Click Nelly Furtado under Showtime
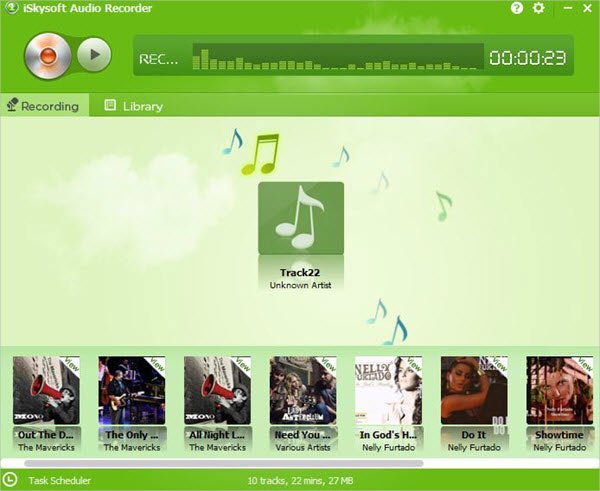The height and width of the screenshot is (491, 600). pyautogui.click(x=560, y=447)
